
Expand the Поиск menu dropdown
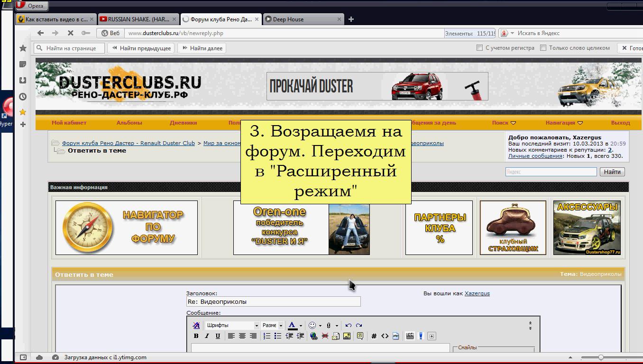(504, 123)
